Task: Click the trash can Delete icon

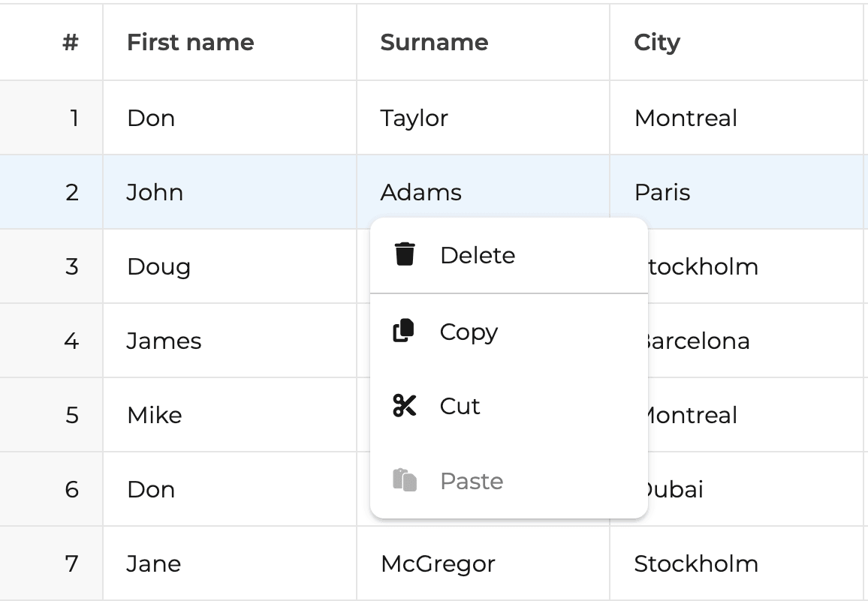Action: pos(405,254)
